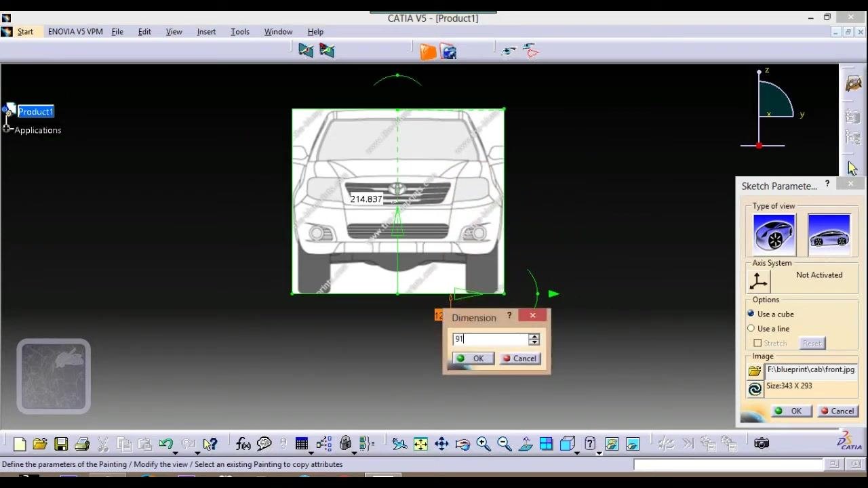Select the Product1 tree item

coord(35,112)
